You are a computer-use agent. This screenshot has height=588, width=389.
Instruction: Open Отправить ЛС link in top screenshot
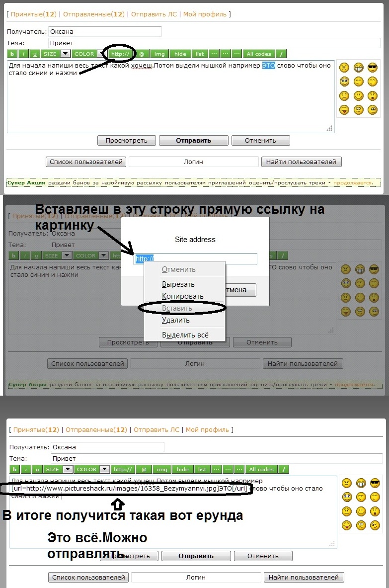click(x=154, y=14)
